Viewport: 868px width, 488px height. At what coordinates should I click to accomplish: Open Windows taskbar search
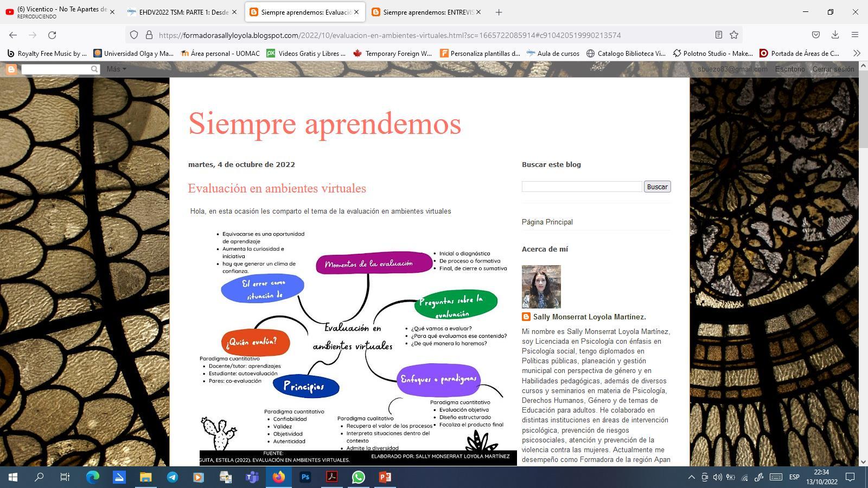[x=39, y=477]
